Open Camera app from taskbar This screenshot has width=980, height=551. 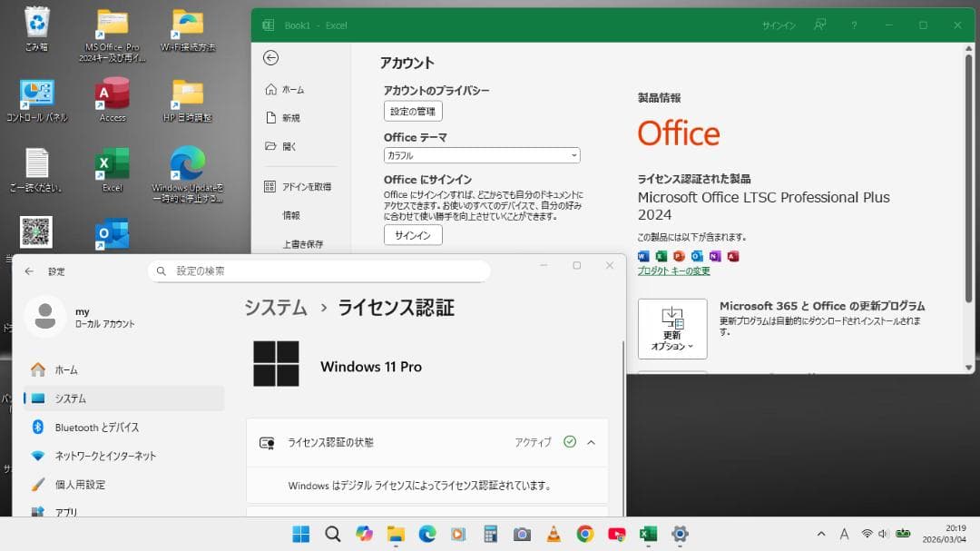click(522, 534)
